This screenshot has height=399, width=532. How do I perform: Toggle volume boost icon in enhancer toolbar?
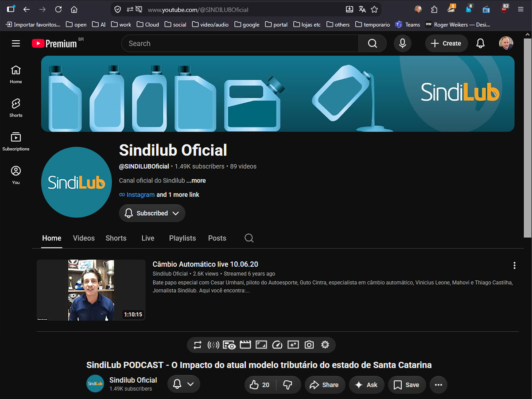214,345
